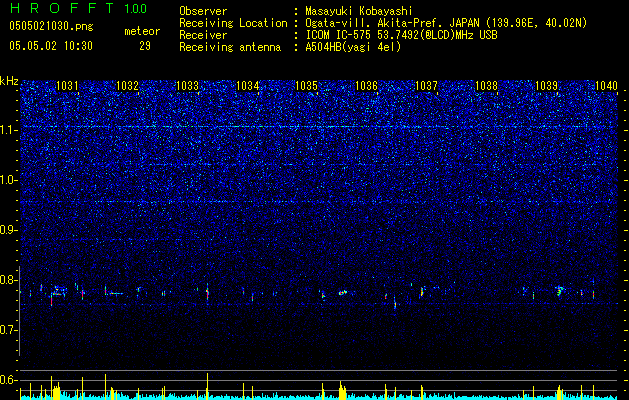Select the filename 0505021030.png
The image size is (629, 400).
click(51, 26)
